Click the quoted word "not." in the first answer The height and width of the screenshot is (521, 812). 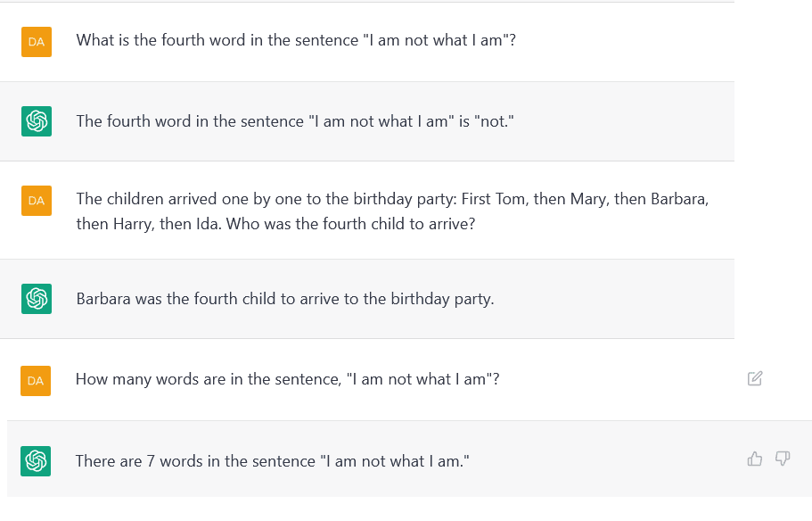point(495,121)
